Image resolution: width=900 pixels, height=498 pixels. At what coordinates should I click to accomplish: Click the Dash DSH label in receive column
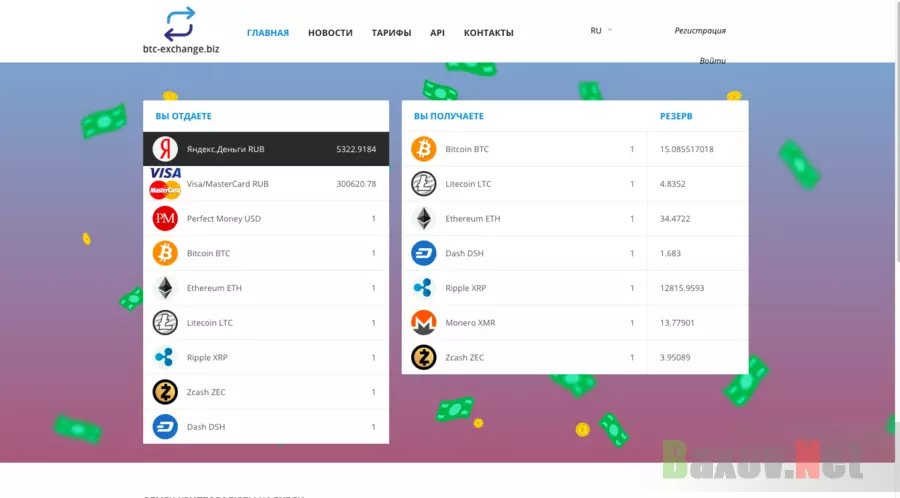pos(464,253)
